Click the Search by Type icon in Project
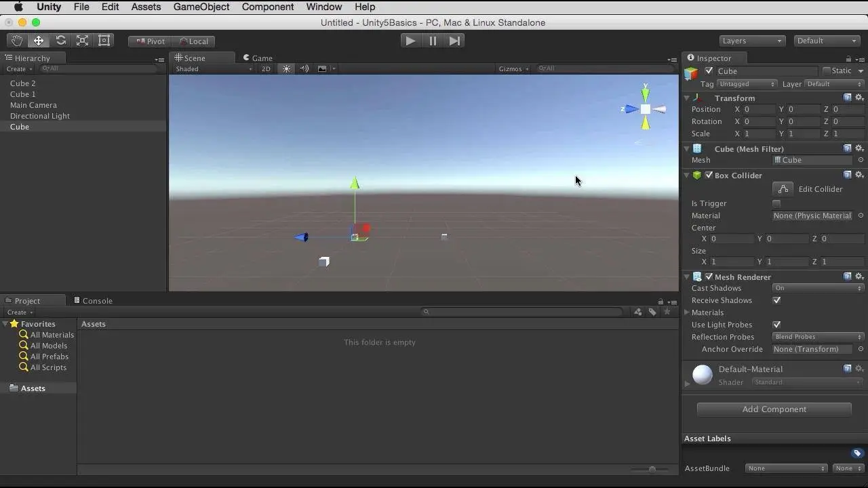Image resolution: width=868 pixels, height=488 pixels. (638, 312)
